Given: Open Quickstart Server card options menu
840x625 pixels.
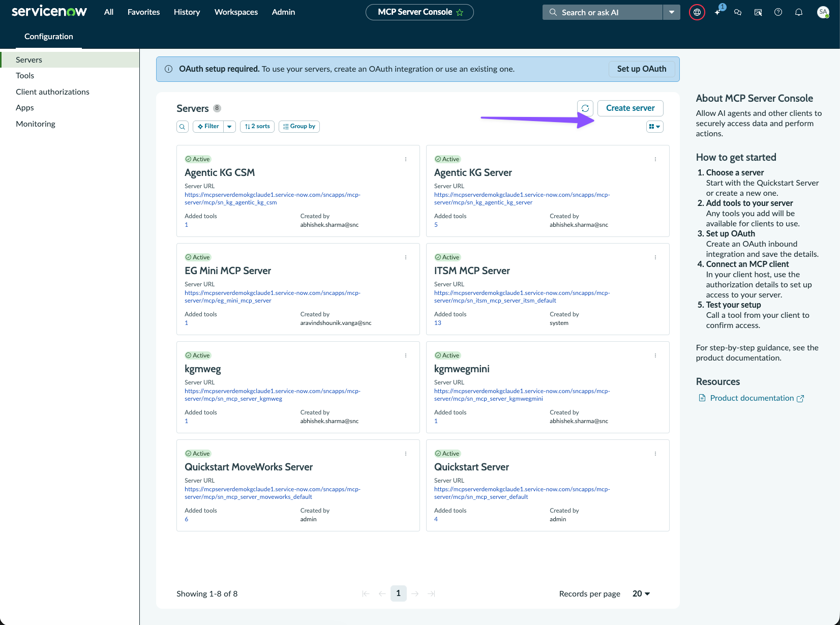Looking at the screenshot, I should (x=655, y=454).
